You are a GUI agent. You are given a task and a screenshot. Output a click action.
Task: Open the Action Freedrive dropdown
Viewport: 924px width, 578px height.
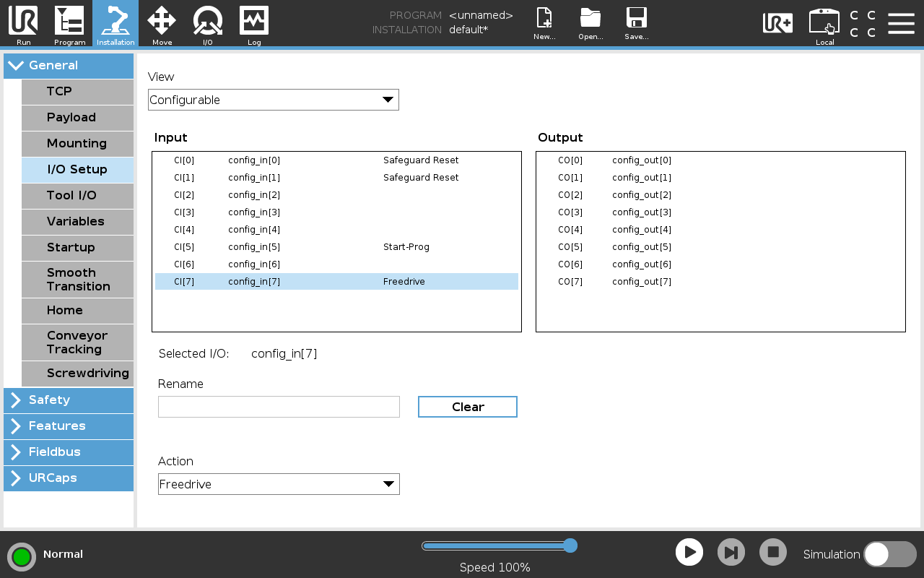click(x=279, y=484)
